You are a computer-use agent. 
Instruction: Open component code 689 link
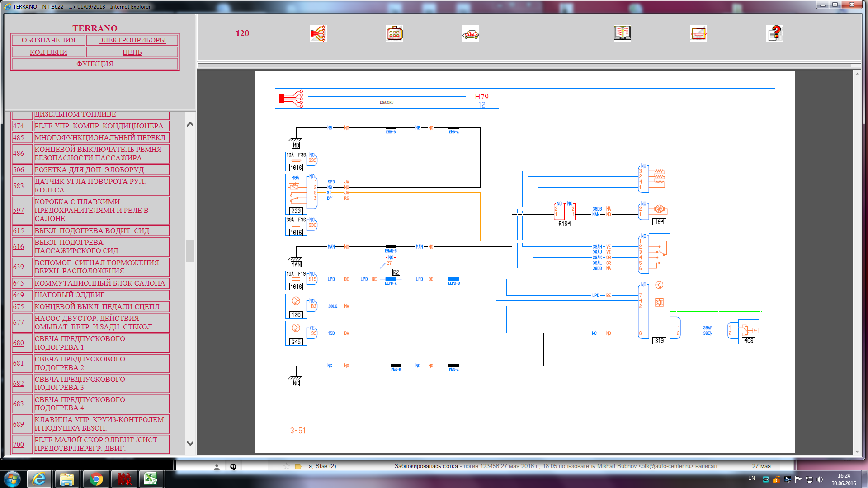(19, 424)
